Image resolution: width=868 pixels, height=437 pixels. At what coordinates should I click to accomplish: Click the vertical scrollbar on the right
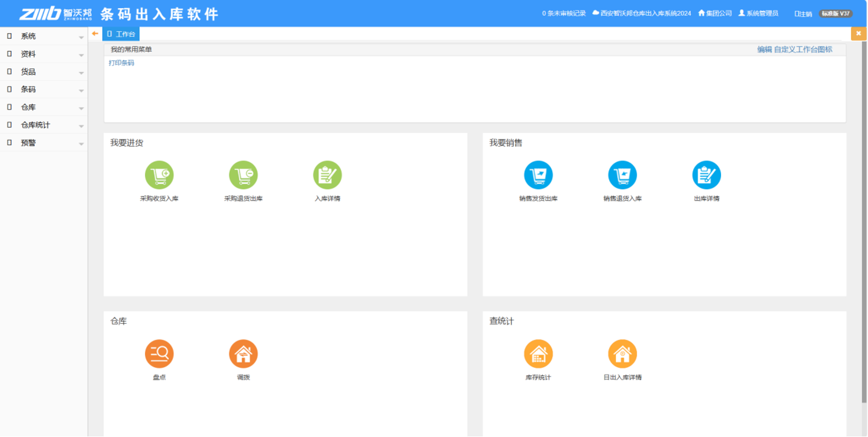tap(864, 221)
